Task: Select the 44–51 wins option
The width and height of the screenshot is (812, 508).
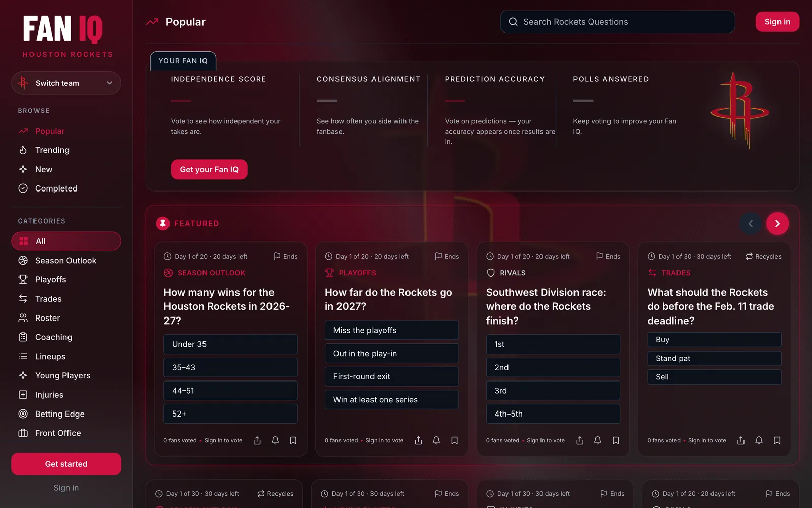Action: (230, 391)
